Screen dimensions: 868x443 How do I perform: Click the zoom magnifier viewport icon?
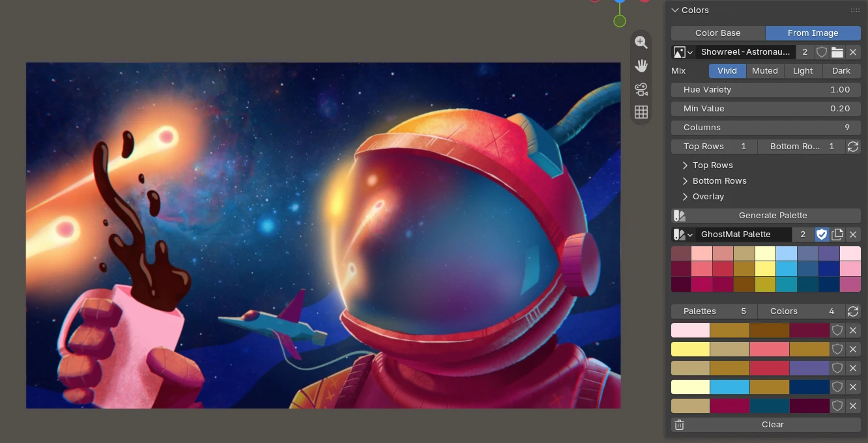[x=641, y=42]
